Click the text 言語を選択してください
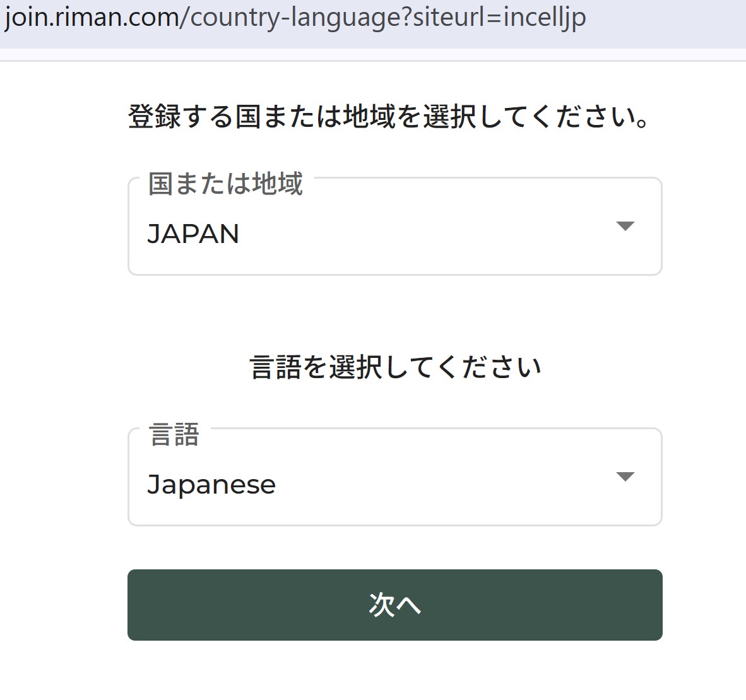Image resolution: width=746 pixels, height=700 pixels. pyautogui.click(x=395, y=367)
